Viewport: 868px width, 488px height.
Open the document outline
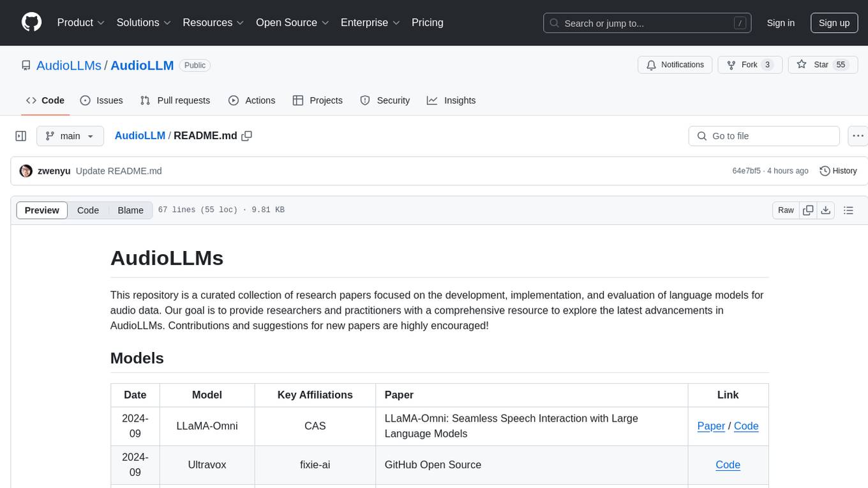point(848,210)
